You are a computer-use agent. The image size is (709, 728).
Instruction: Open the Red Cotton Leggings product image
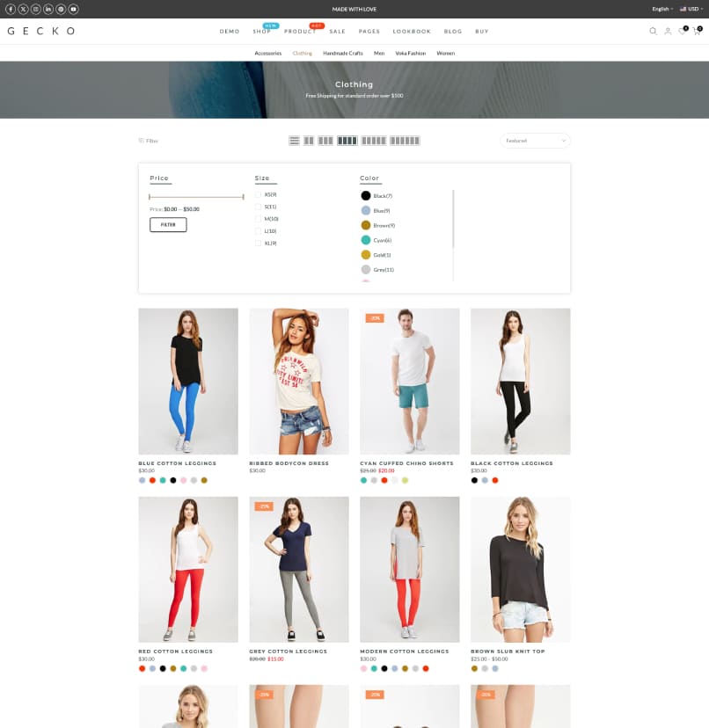(x=188, y=570)
